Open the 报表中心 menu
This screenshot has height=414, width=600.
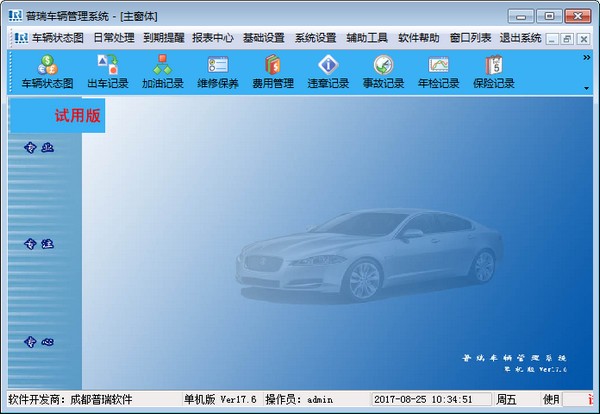[x=213, y=37]
